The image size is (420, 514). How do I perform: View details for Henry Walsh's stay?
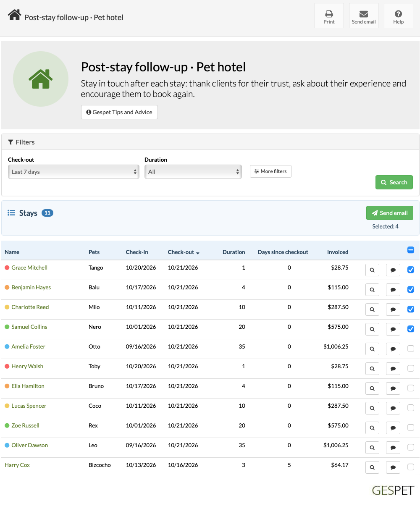tap(372, 369)
